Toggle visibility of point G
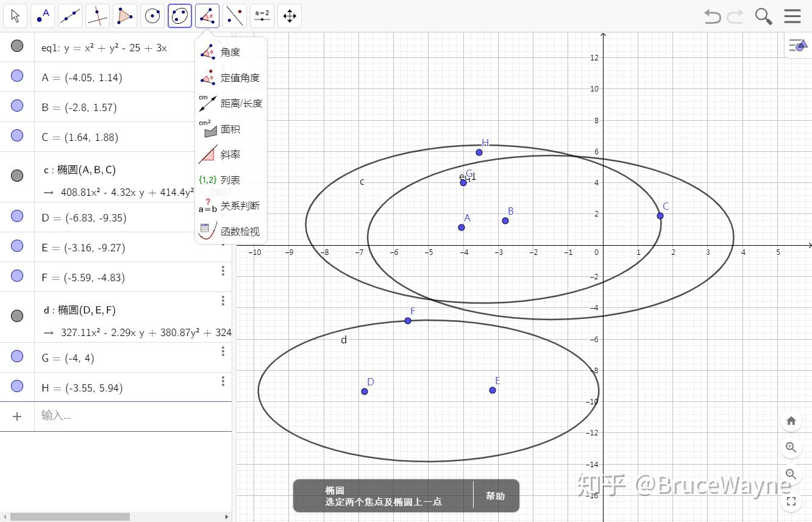The width and height of the screenshot is (812, 522). (17, 356)
